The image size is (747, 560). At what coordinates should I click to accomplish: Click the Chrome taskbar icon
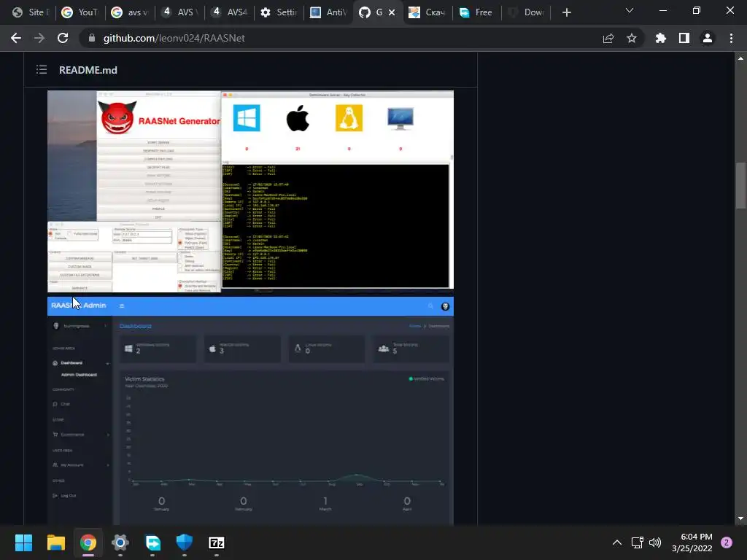tap(88, 542)
